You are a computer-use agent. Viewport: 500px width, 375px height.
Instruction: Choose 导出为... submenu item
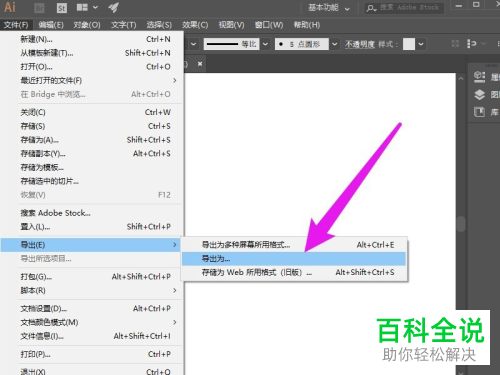pos(294,259)
